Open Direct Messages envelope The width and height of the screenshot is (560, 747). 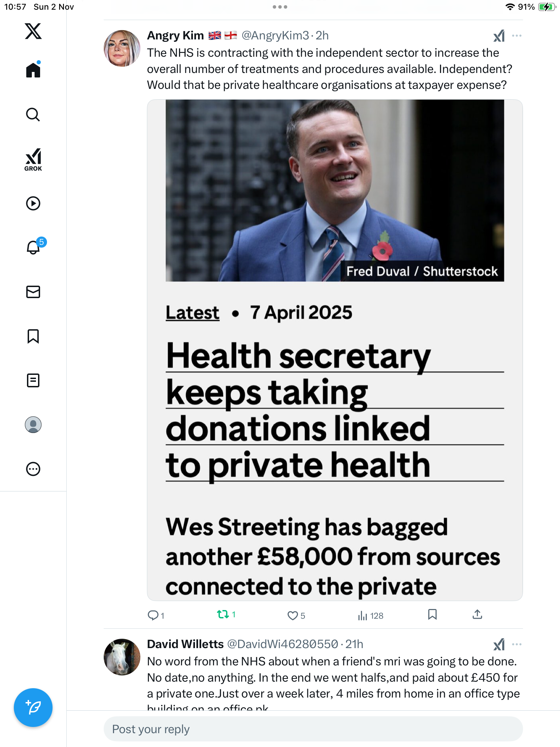(33, 292)
